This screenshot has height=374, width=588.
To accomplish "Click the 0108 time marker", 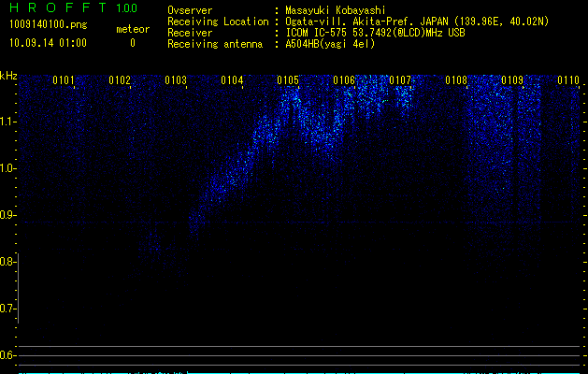I will click(x=456, y=80).
